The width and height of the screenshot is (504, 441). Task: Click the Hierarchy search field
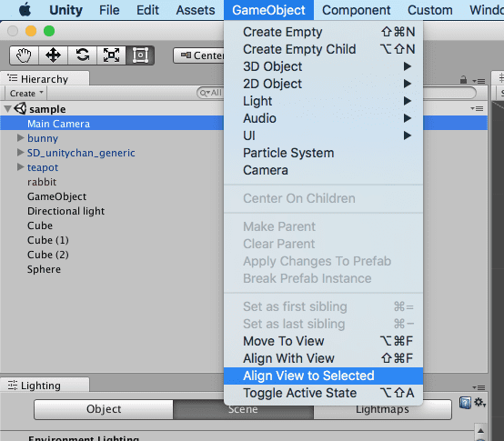click(x=210, y=93)
